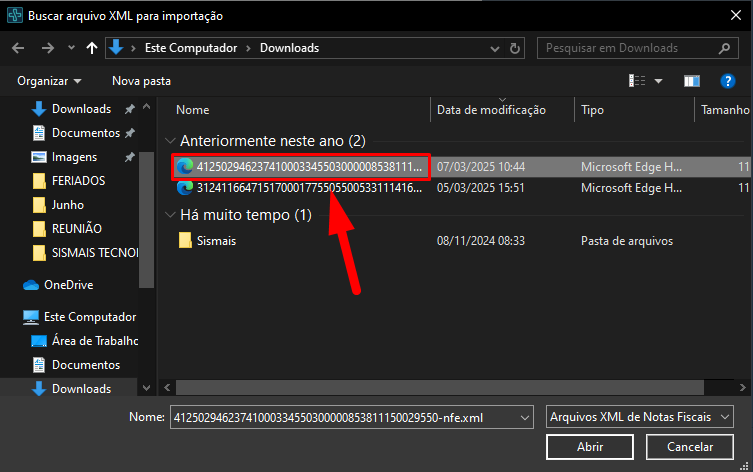753x472 pixels.
Task: Refresh the Downloads folder view
Action: click(515, 48)
